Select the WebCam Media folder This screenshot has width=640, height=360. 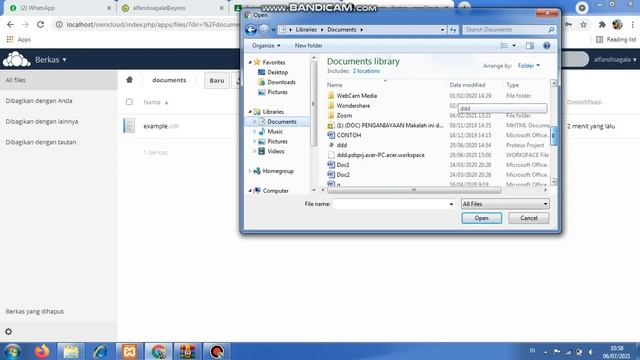tap(356, 96)
